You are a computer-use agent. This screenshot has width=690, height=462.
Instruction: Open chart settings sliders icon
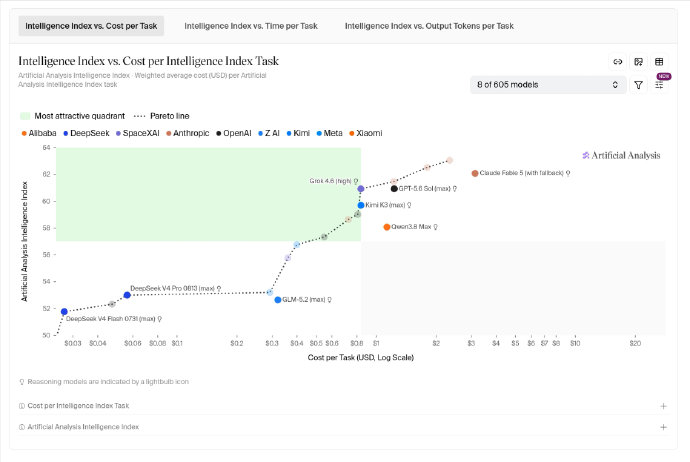[659, 85]
